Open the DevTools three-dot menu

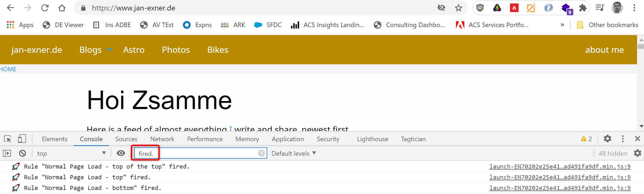tap(623, 139)
